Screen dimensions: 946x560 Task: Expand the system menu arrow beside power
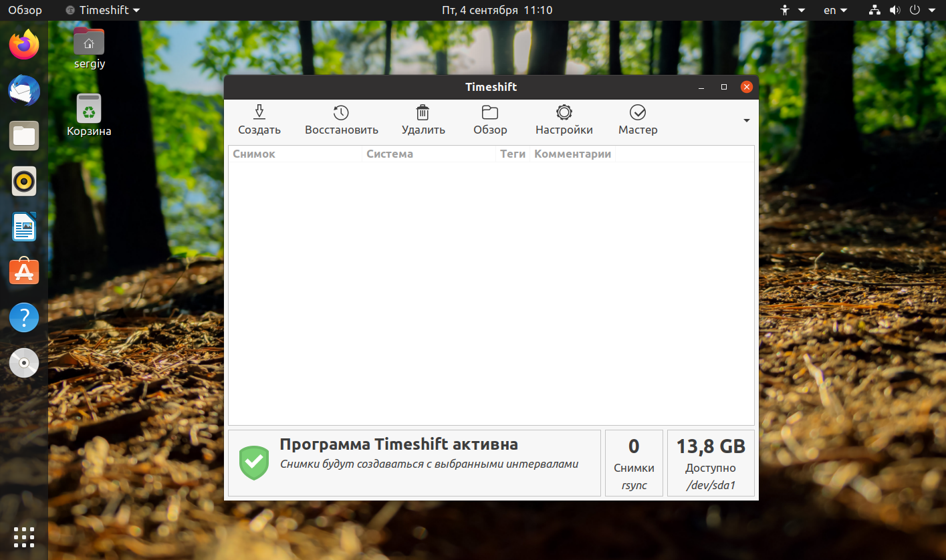(x=933, y=10)
